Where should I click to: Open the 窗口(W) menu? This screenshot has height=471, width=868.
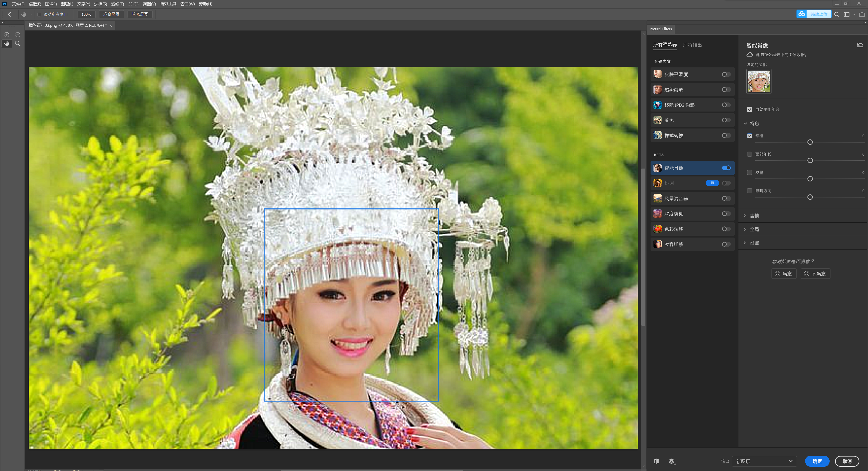click(187, 4)
